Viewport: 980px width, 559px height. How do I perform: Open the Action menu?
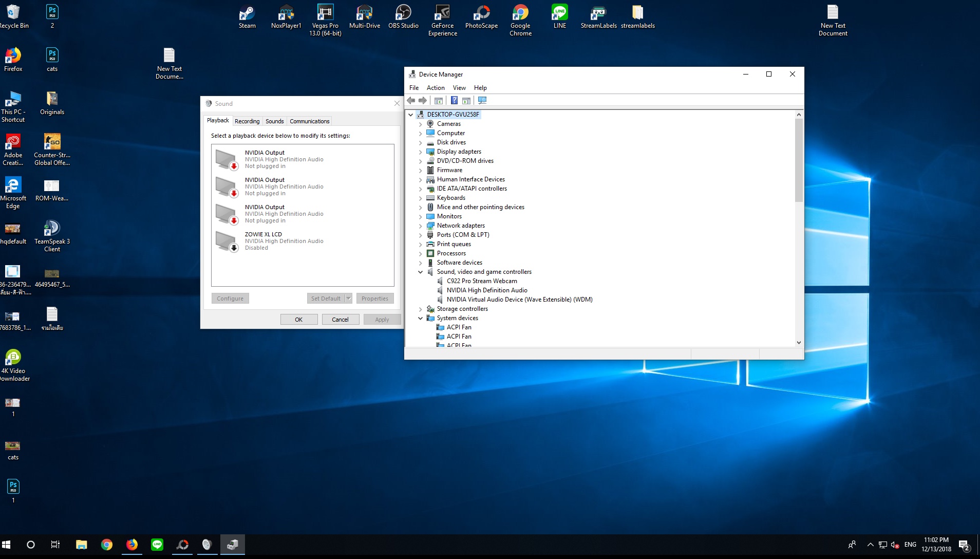(x=435, y=88)
